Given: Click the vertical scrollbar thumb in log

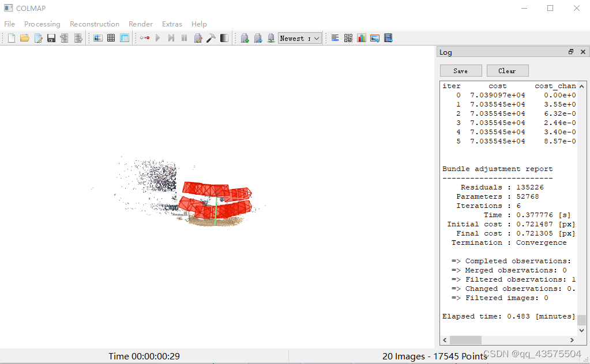Looking at the screenshot, I should [x=582, y=320].
